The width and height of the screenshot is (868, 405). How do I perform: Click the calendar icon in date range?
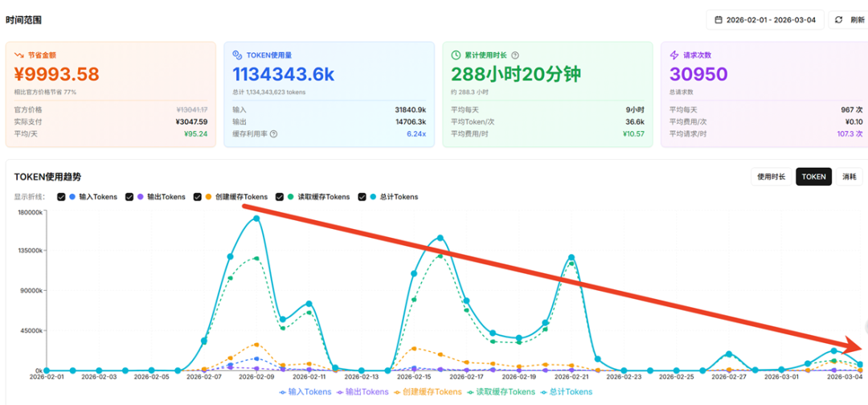click(719, 20)
